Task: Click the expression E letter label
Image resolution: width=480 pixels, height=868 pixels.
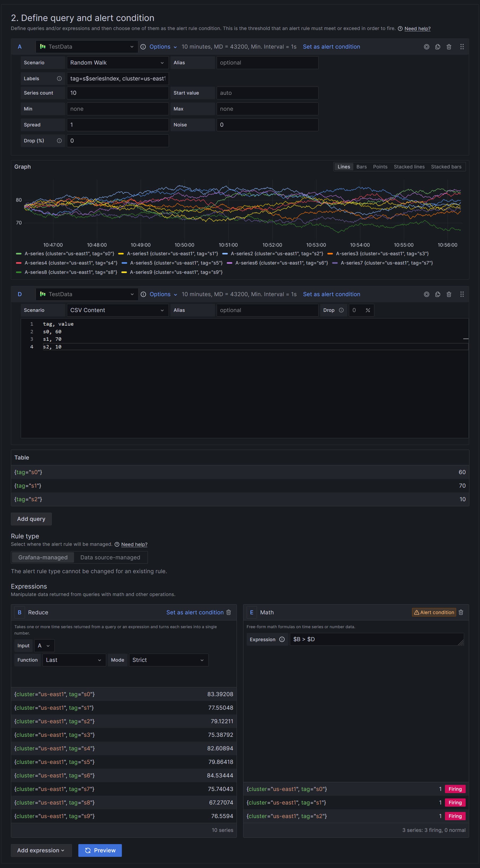Action: point(252,612)
